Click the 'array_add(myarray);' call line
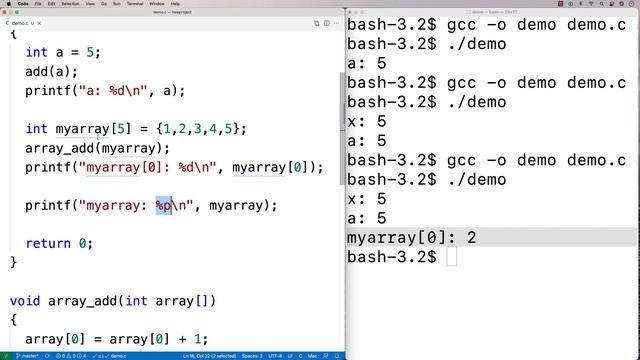This screenshot has width=640, height=360. [98, 148]
